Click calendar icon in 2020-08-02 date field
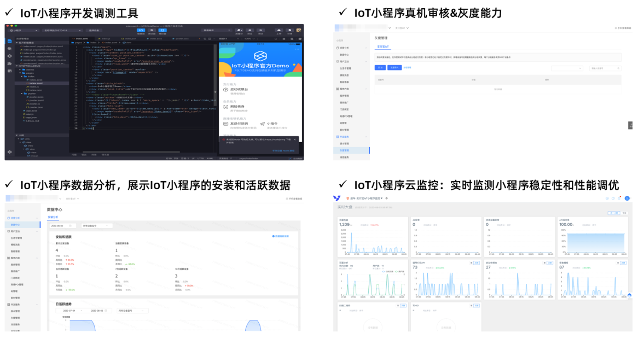644x344 pixels. [x=70, y=226]
